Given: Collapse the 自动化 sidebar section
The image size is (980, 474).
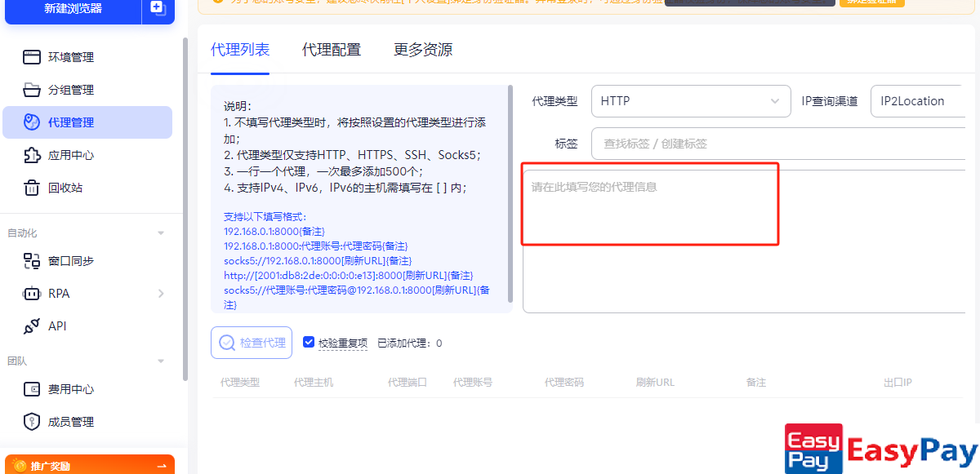Looking at the screenshot, I should [161, 233].
